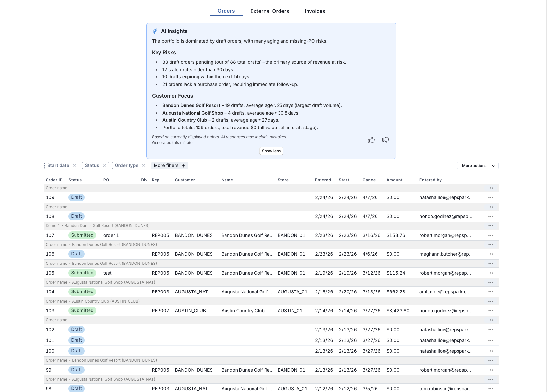Click meghann.butcher@rep entered-by cell

[446, 254]
